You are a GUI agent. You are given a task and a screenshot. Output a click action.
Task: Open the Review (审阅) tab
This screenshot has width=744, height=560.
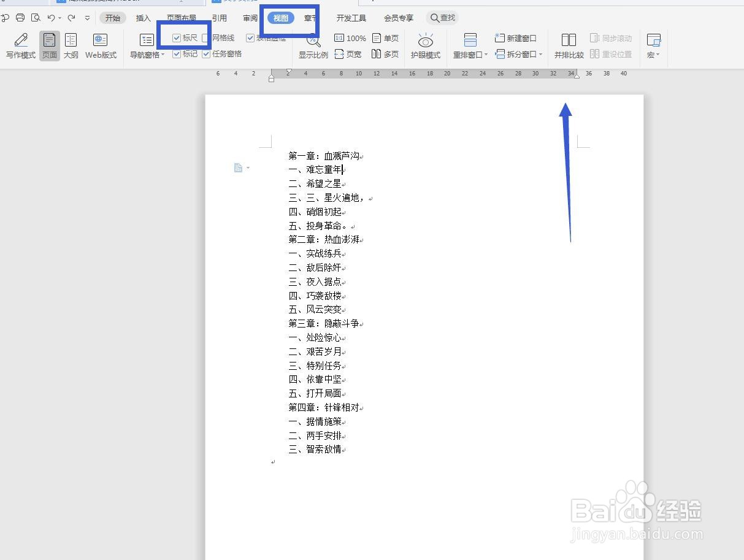point(250,18)
